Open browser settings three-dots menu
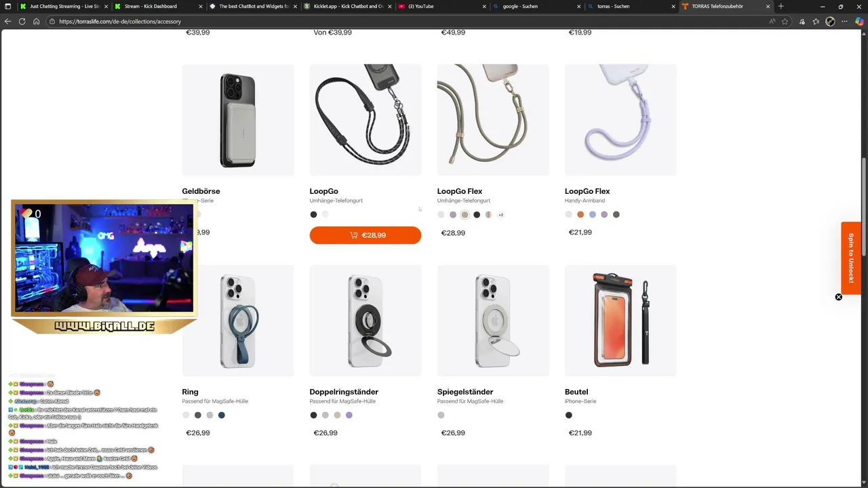 click(x=845, y=21)
